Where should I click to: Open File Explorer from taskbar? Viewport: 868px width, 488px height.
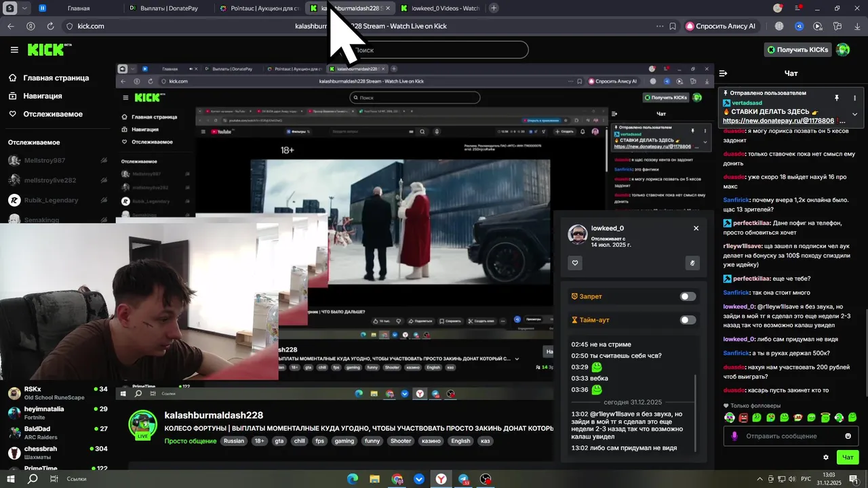click(x=374, y=479)
